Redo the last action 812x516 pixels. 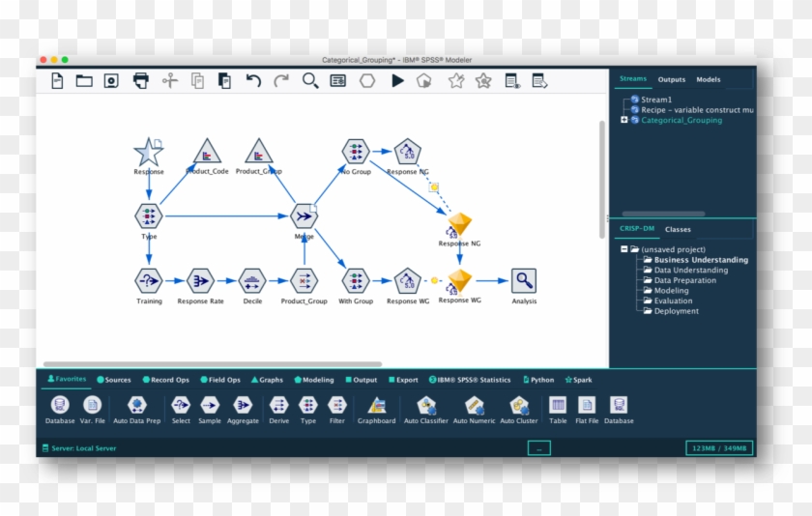tap(281, 81)
